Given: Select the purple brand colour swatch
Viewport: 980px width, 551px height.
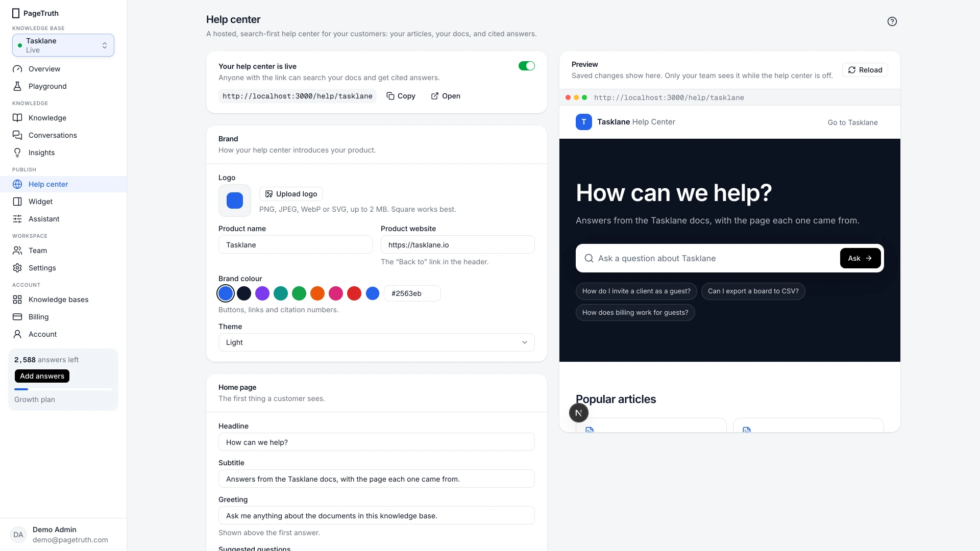Looking at the screenshot, I should [262, 293].
